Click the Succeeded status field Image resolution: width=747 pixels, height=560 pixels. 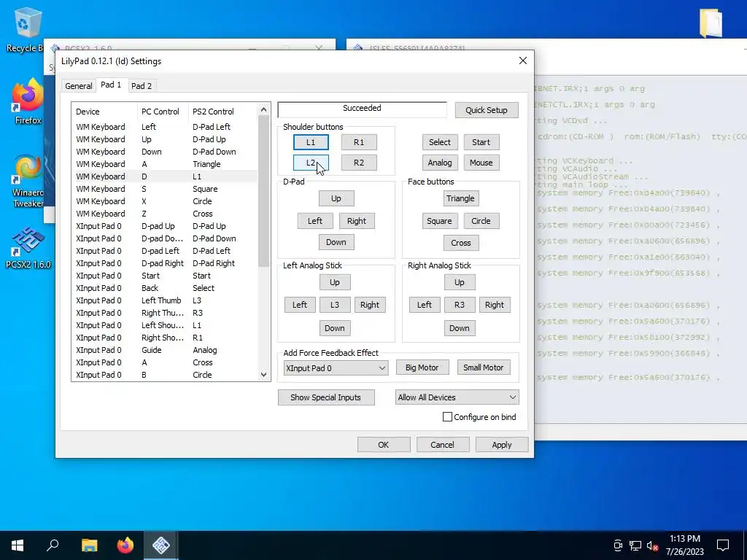[x=362, y=109]
